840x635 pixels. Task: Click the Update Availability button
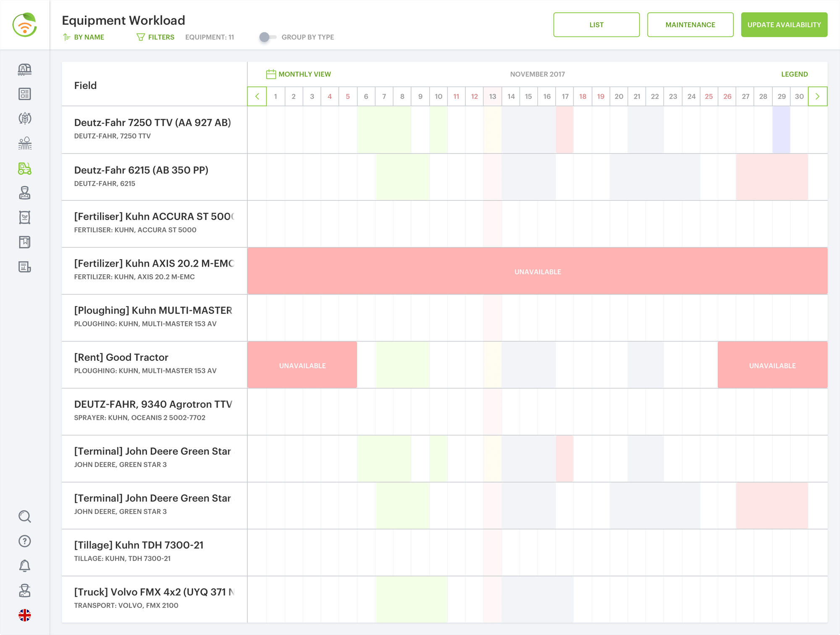click(x=784, y=25)
